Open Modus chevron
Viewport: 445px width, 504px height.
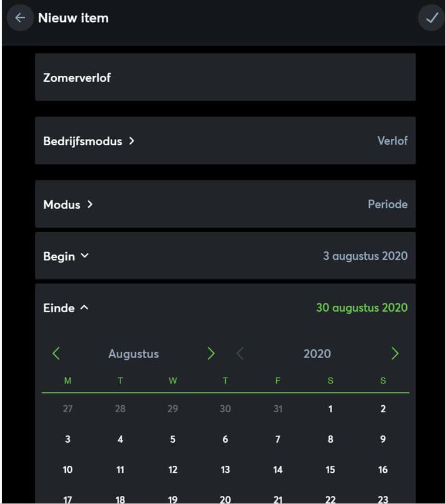point(90,205)
